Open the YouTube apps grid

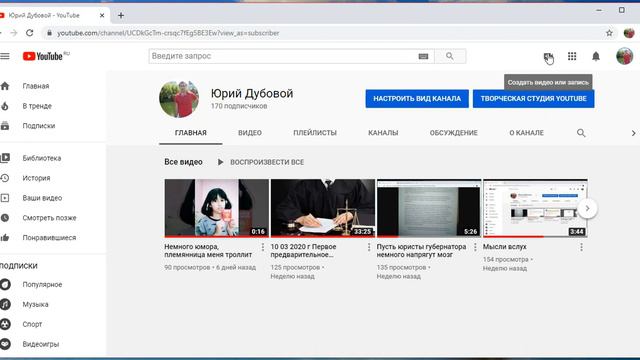tap(572, 56)
